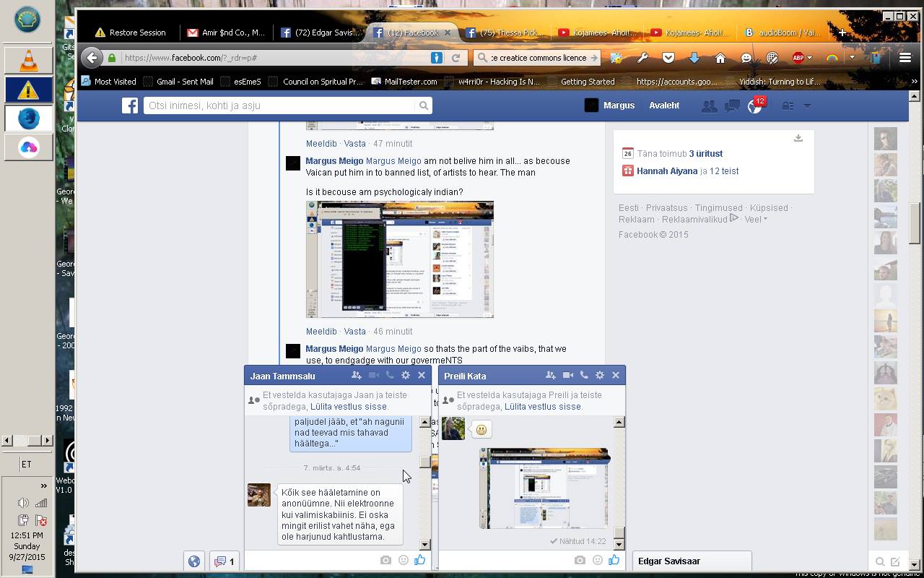924x578 pixels.
Task: Attach a photo in the Jaan Tammsalu chat
Action: 385,560
